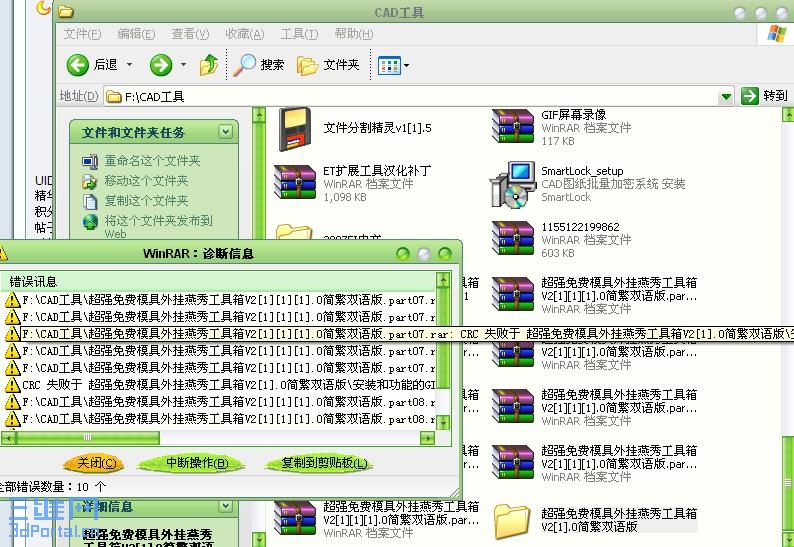The height and width of the screenshot is (547, 794).
Task: Click file name GIF屏幕录像
Action: pos(574,114)
